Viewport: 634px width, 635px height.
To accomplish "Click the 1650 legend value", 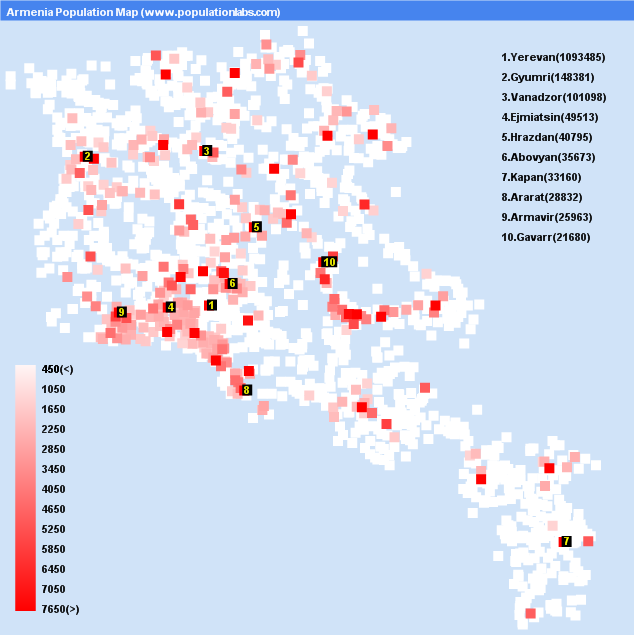I will (x=53, y=409).
